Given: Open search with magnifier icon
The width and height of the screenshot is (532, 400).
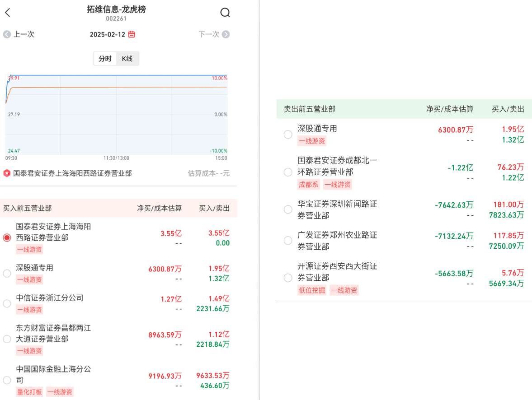Looking at the screenshot, I should point(225,13).
